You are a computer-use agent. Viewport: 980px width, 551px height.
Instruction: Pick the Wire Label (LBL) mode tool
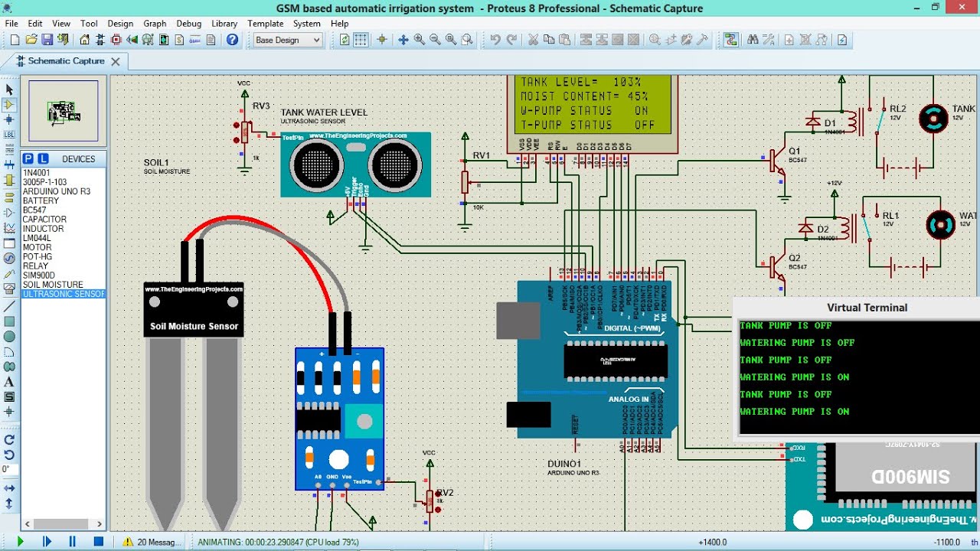pyautogui.click(x=9, y=135)
